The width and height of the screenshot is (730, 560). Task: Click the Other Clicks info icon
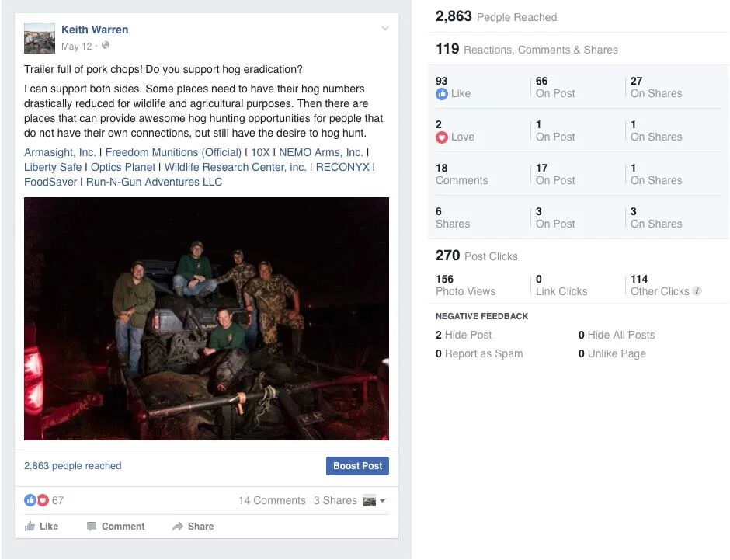pyautogui.click(x=697, y=291)
